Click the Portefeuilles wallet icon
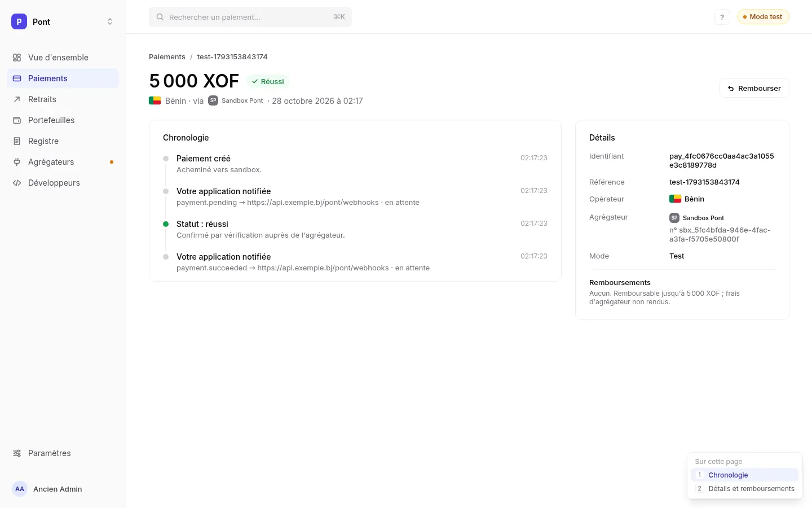This screenshot has width=812, height=508. [x=17, y=120]
